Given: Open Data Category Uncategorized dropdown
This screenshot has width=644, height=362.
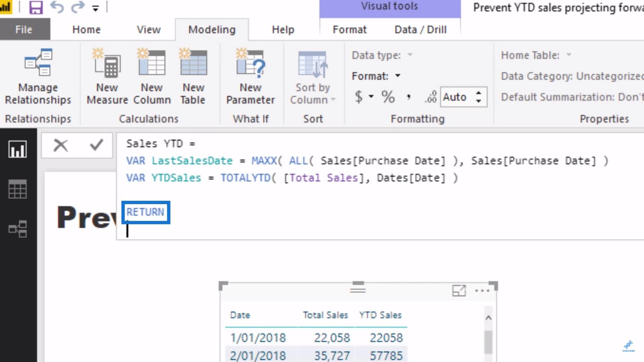Looking at the screenshot, I should tap(572, 76).
